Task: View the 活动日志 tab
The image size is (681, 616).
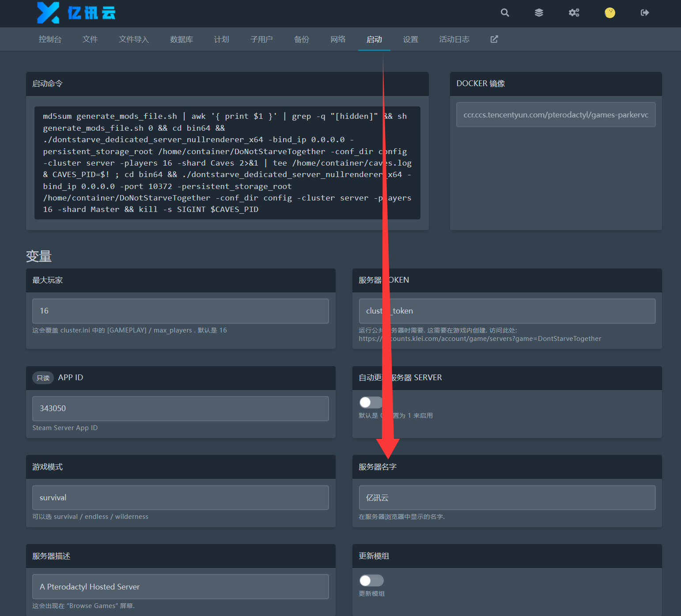Action: tap(454, 39)
